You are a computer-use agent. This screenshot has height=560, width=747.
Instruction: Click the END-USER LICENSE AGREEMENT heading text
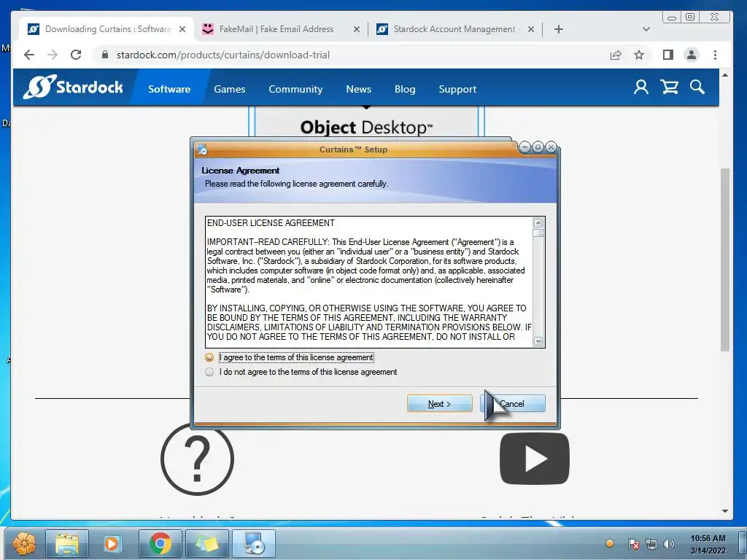271,223
